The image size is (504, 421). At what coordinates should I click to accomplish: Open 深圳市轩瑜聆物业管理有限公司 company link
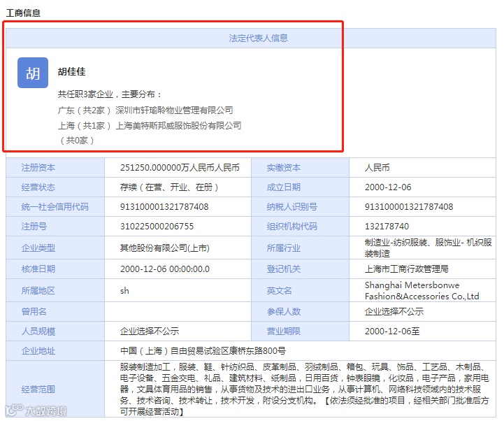(x=174, y=110)
